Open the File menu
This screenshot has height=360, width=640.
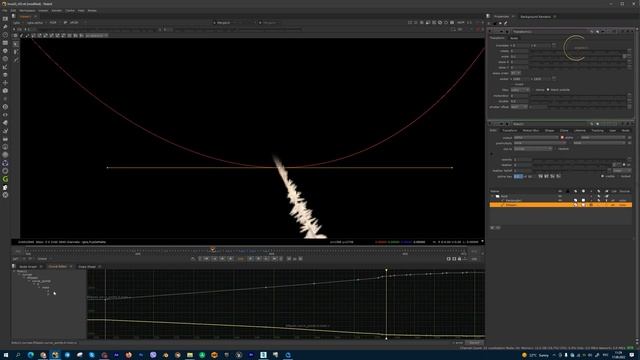tap(5, 11)
